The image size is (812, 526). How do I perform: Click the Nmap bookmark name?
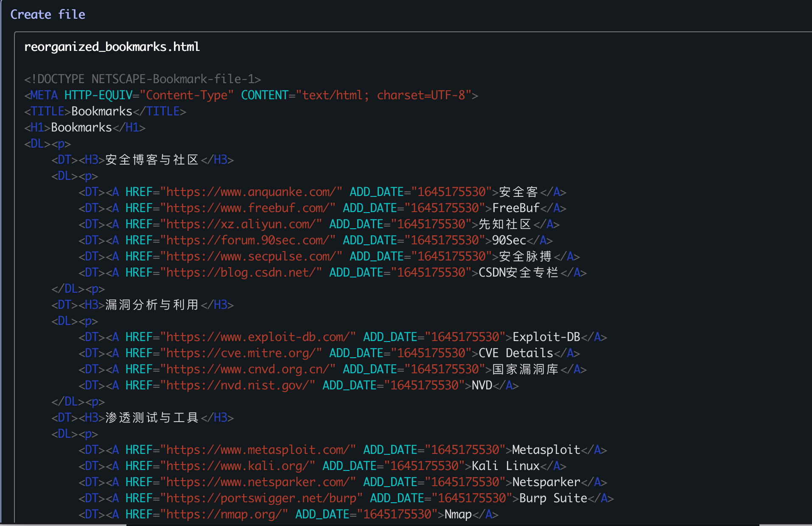(x=458, y=514)
